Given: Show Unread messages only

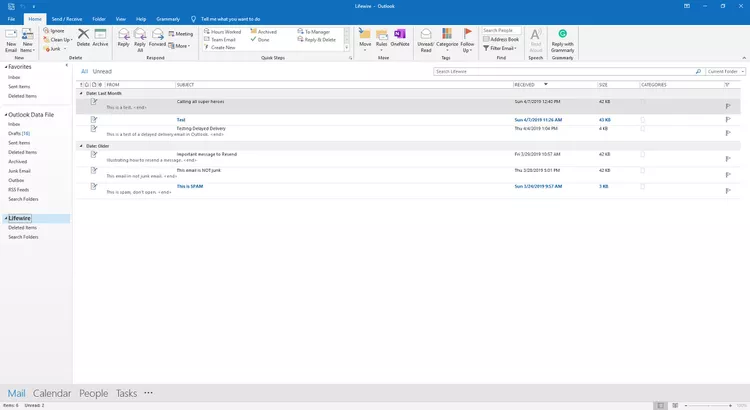Looking at the screenshot, I should tap(102, 71).
